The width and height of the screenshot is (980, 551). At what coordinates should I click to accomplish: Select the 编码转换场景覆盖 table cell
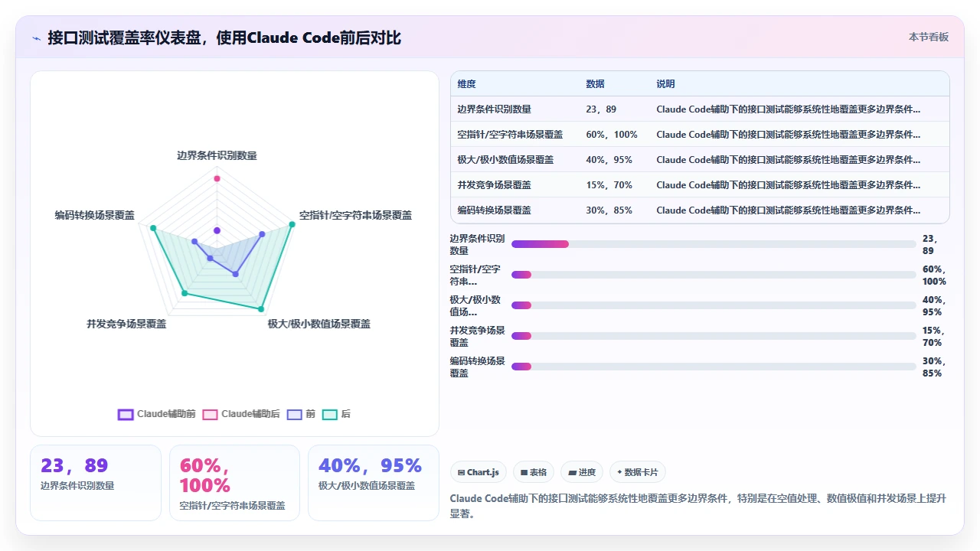[x=494, y=210]
